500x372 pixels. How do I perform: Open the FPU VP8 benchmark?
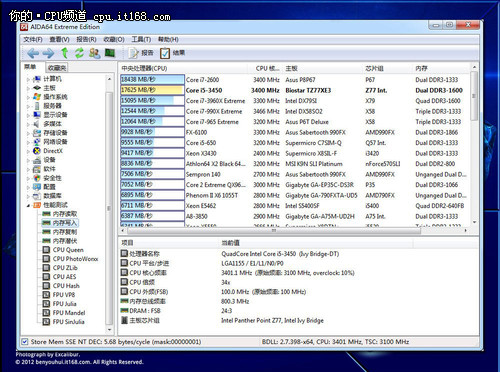pyautogui.click(x=59, y=295)
